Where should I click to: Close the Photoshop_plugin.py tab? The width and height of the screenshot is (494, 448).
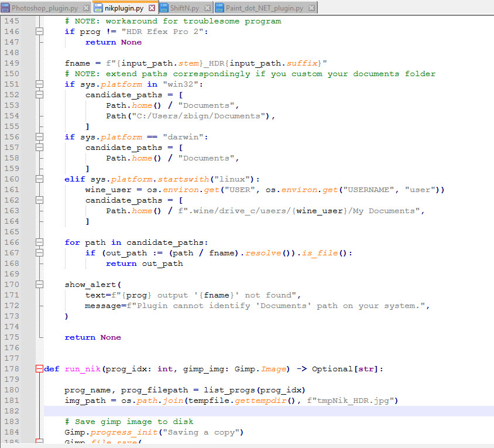87,8
